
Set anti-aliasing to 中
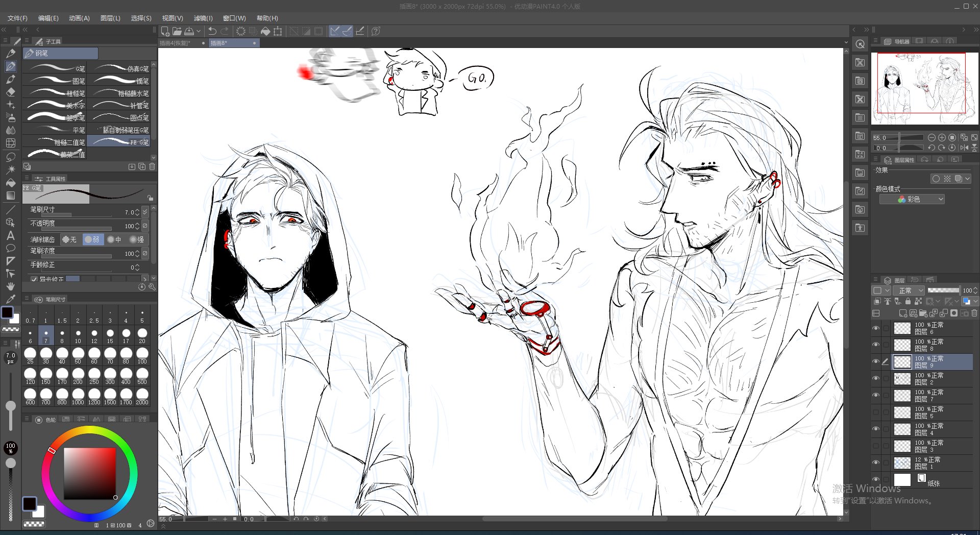tap(115, 239)
